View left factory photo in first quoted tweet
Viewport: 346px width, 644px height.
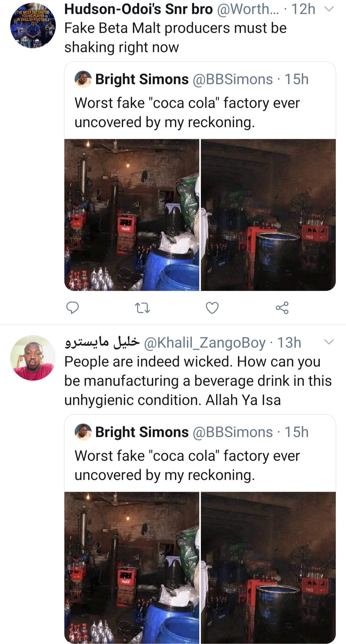pos(132,215)
